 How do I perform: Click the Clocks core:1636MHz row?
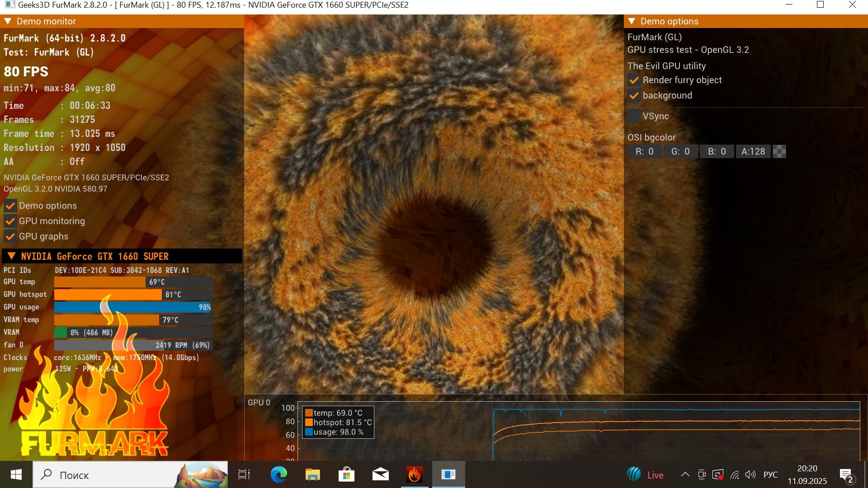tap(101, 357)
